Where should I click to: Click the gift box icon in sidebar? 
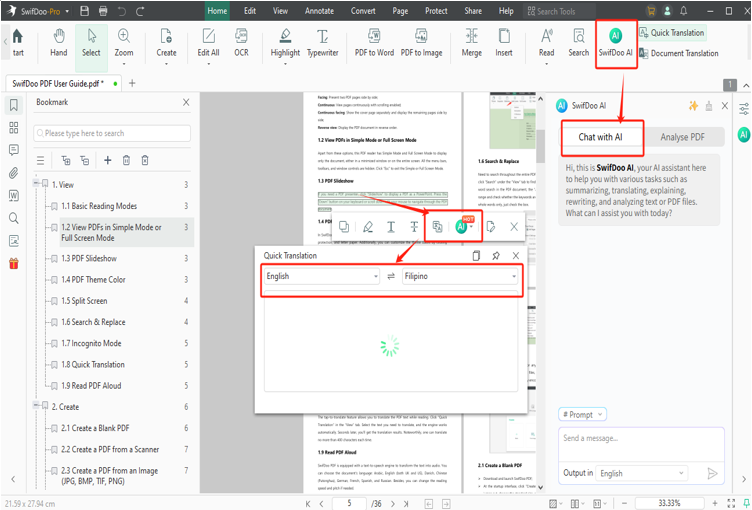click(x=14, y=263)
